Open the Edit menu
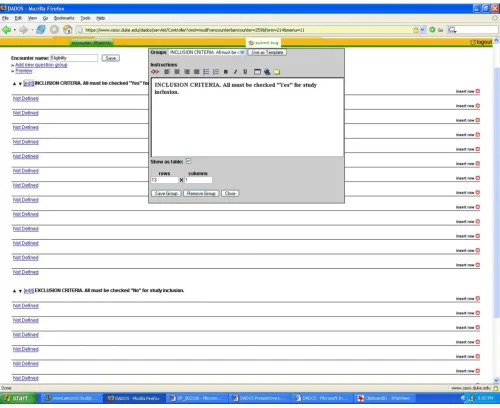The image size is (500, 408). 18,18
